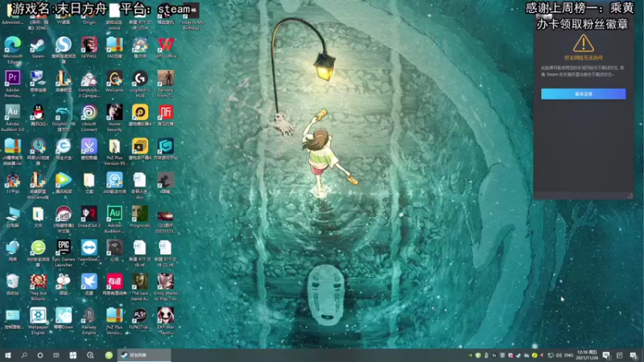Open Cortana circle on the taskbar
The width and height of the screenshot is (644, 362).
pos(39,356)
